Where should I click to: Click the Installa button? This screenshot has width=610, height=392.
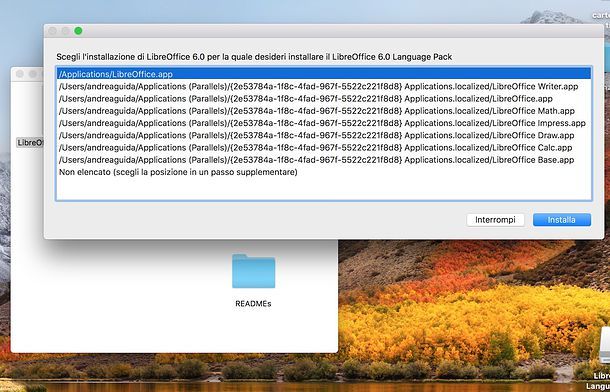(562, 220)
